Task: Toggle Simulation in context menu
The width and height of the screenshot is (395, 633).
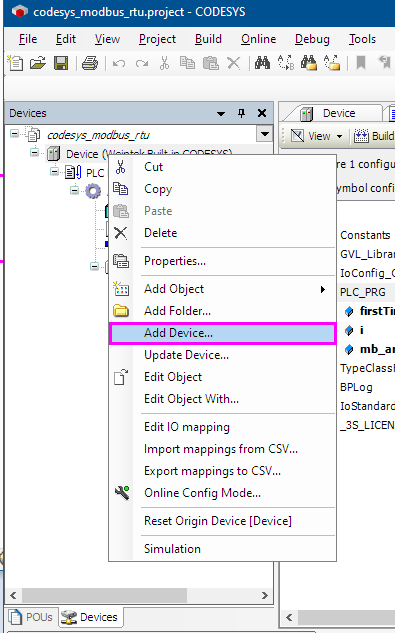Action: pos(223,549)
